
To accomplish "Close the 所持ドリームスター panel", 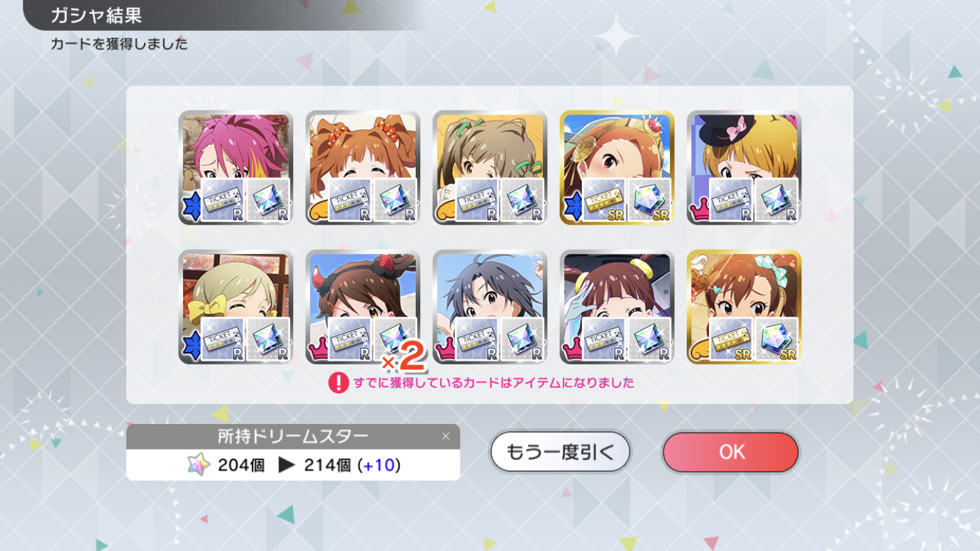I will pyautogui.click(x=445, y=436).
